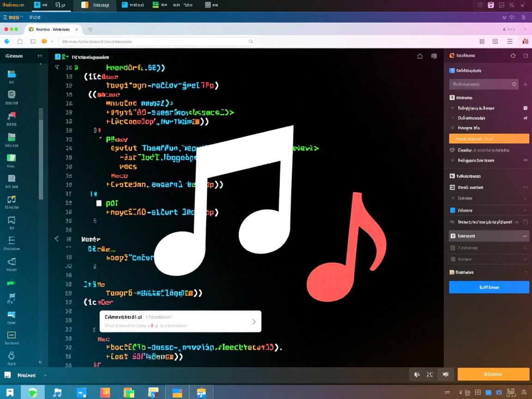
Task: Click the blue diamond icon in browser toolbar
Action: (x=7, y=41)
